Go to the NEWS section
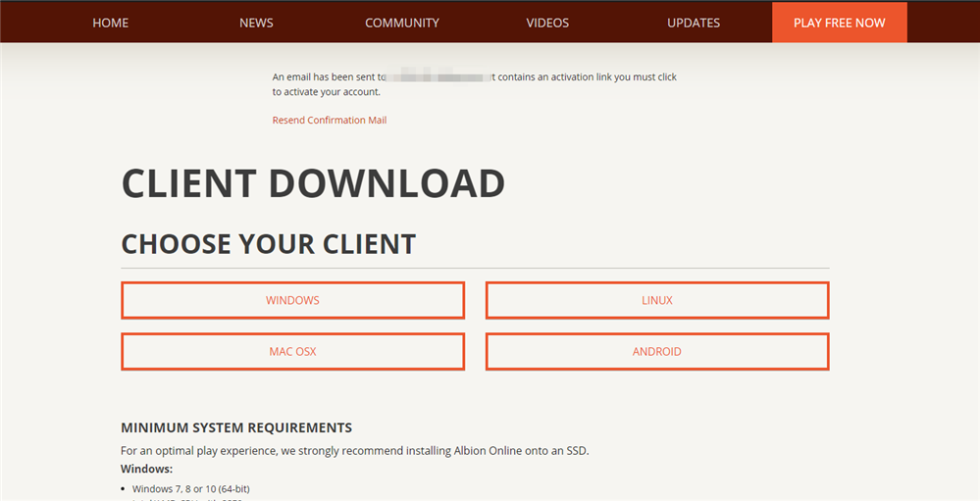980x501 pixels. [x=256, y=23]
